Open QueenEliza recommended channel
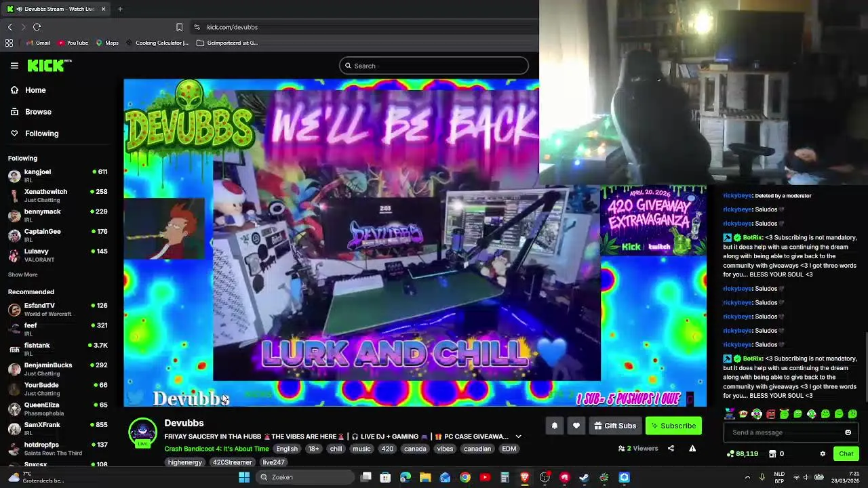 pos(58,409)
